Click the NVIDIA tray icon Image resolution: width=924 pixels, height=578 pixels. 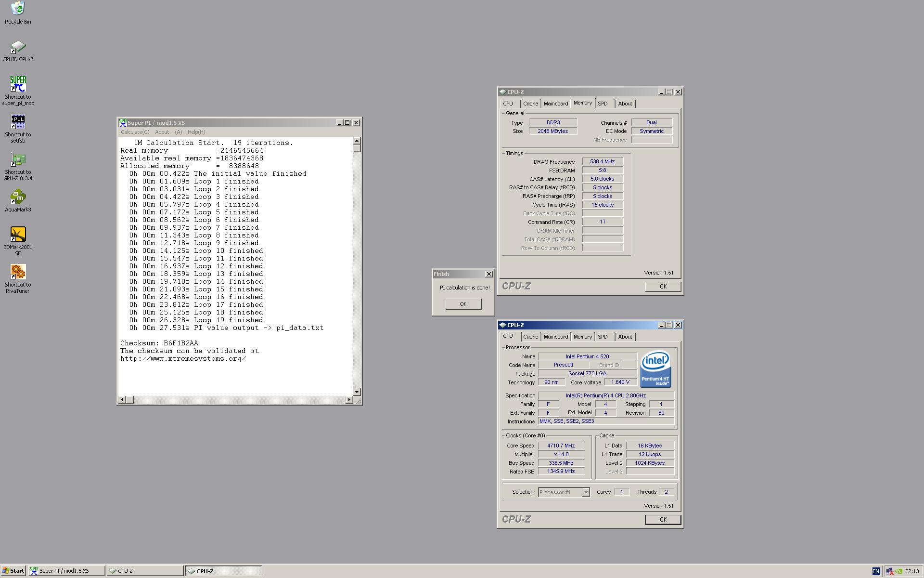pyautogui.click(x=898, y=571)
